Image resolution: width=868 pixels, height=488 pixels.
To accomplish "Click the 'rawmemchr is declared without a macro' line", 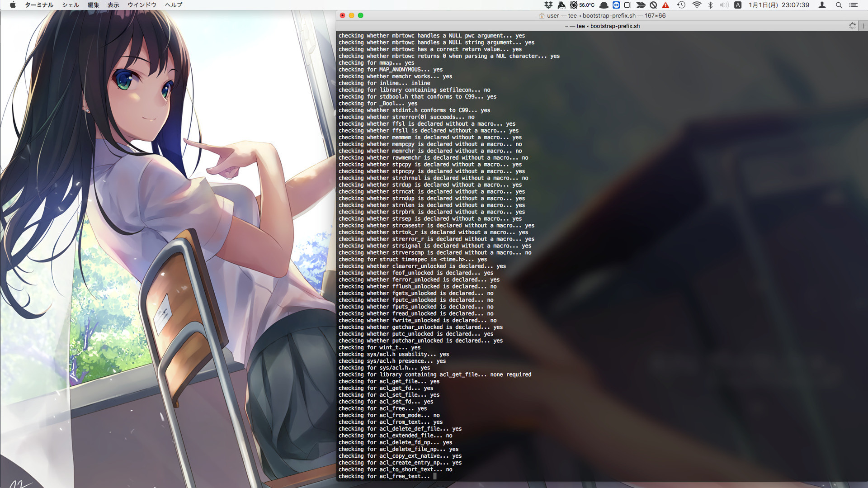I will pos(433,158).
